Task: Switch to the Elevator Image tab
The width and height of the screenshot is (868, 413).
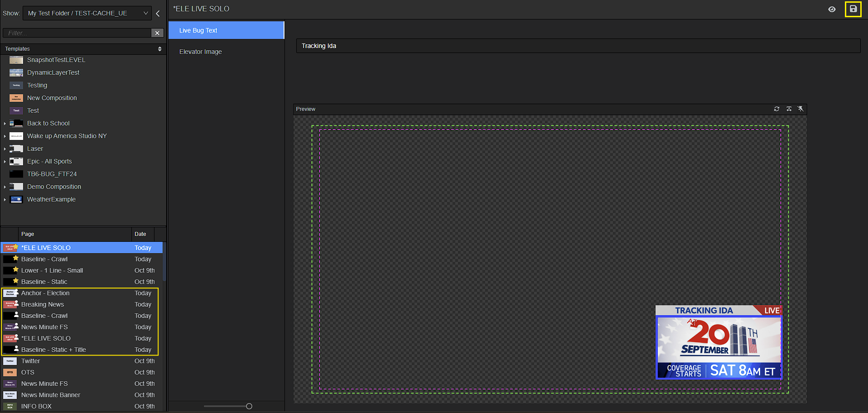Action: click(x=201, y=52)
